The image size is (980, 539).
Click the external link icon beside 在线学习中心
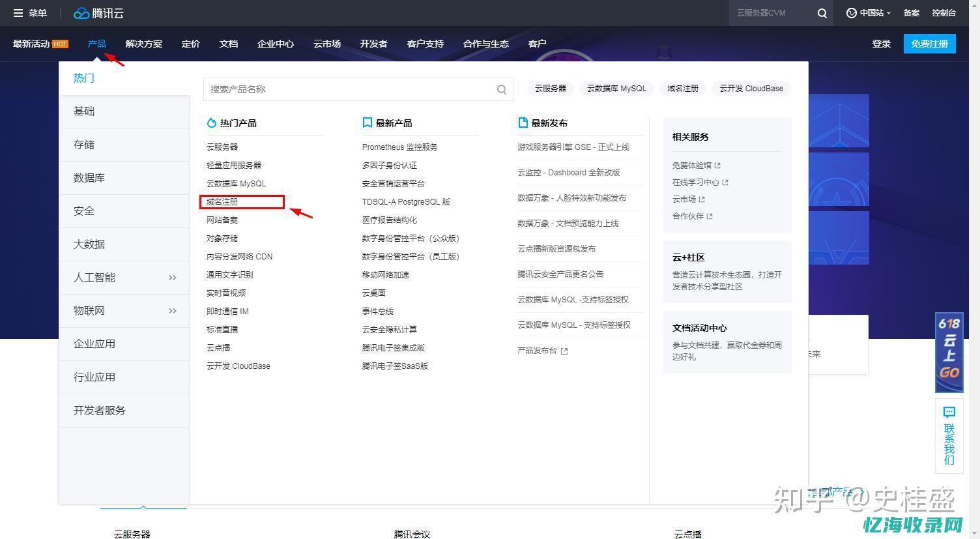tap(725, 182)
